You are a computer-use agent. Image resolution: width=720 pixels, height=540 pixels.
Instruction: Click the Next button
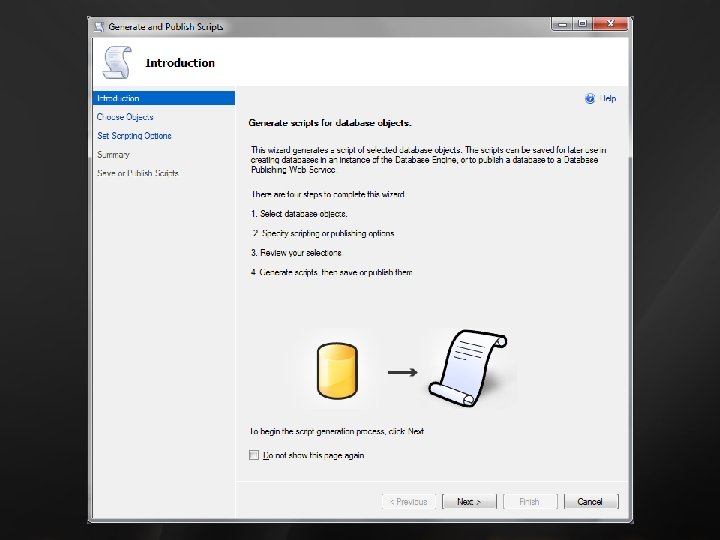tap(469, 501)
